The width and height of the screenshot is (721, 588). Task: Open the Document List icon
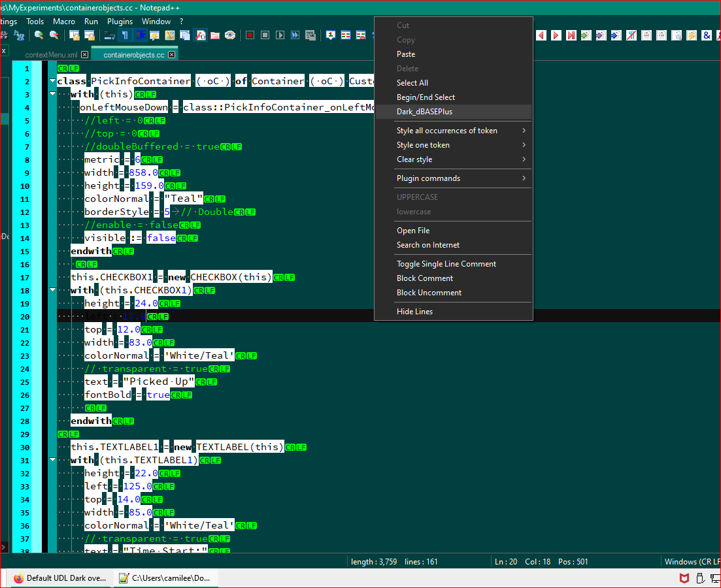tap(185, 35)
